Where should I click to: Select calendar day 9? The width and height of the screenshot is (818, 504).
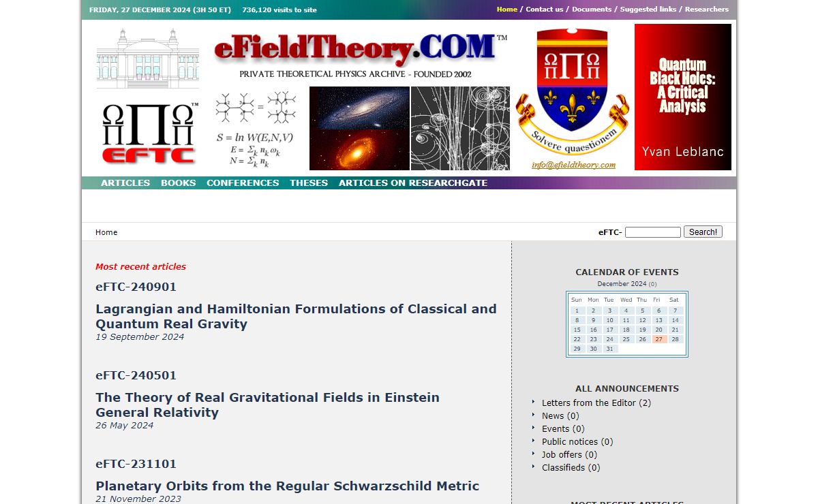click(593, 320)
